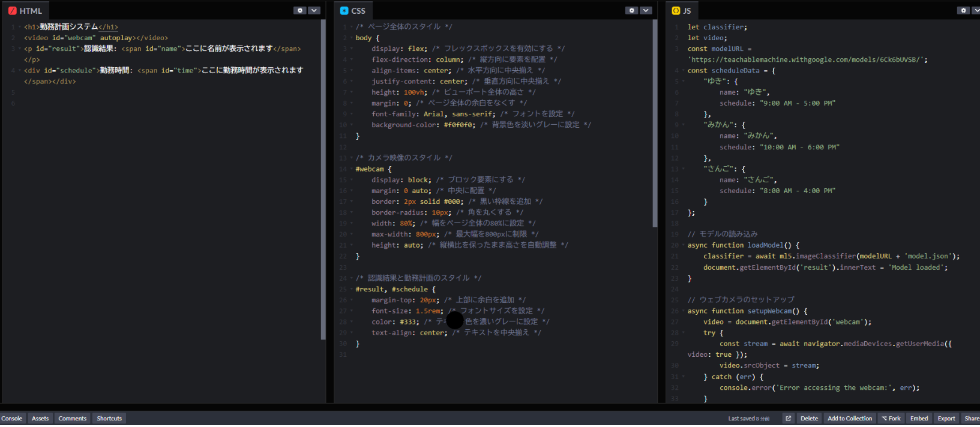Select the JS editor tab
The width and height of the screenshot is (980, 427).
(682, 11)
